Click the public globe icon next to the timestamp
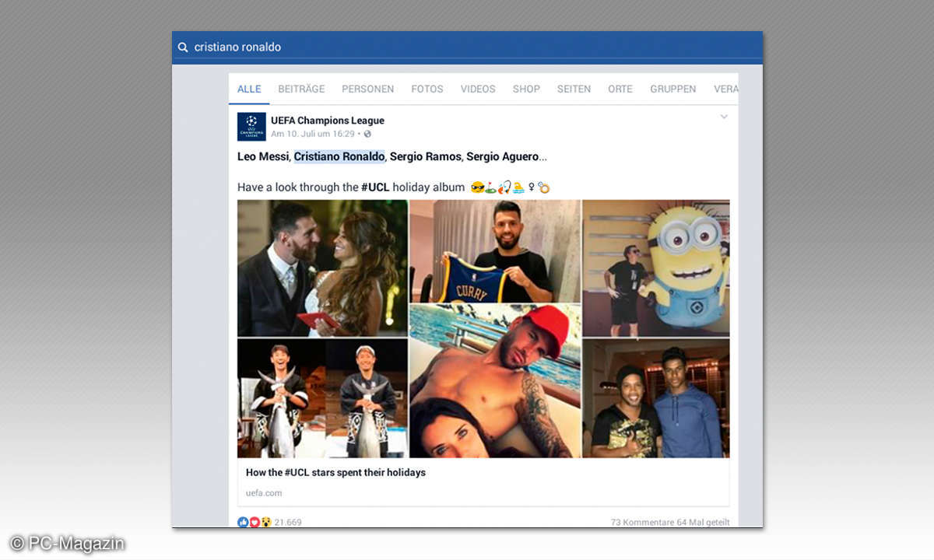This screenshot has width=934, height=560. point(367,134)
